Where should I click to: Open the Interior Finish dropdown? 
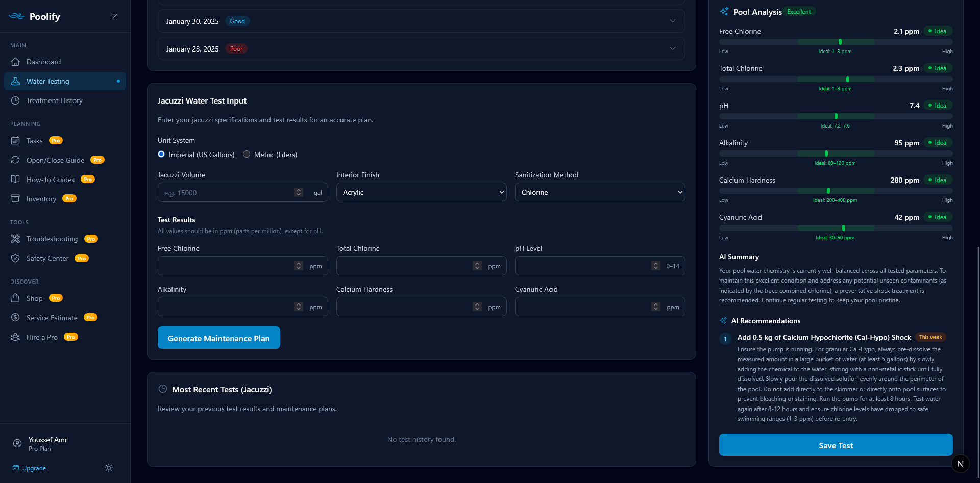pyautogui.click(x=421, y=192)
